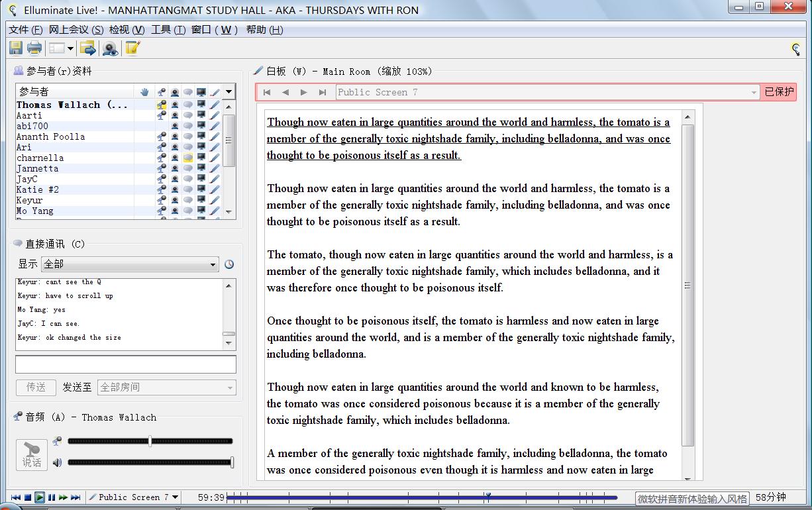Toggle abi700's webcam permission icon

click(175, 126)
